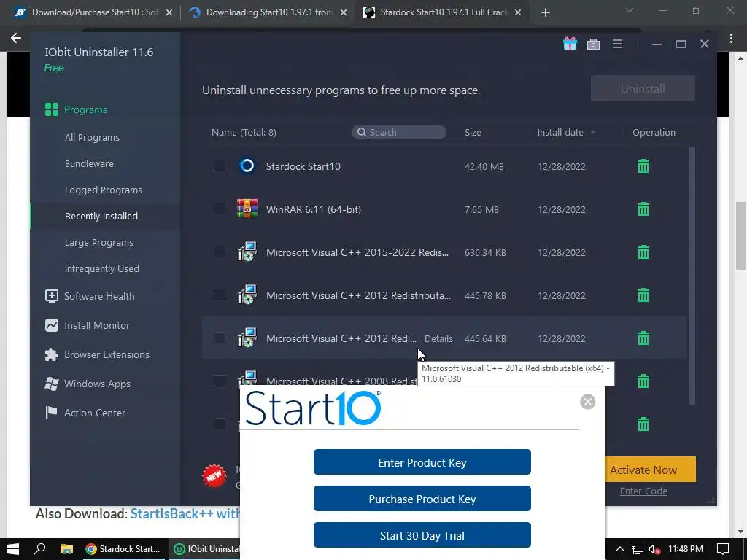Click Enter Product Key button
This screenshot has width=747, height=560.
pyautogui.click(x=422, y=462)
